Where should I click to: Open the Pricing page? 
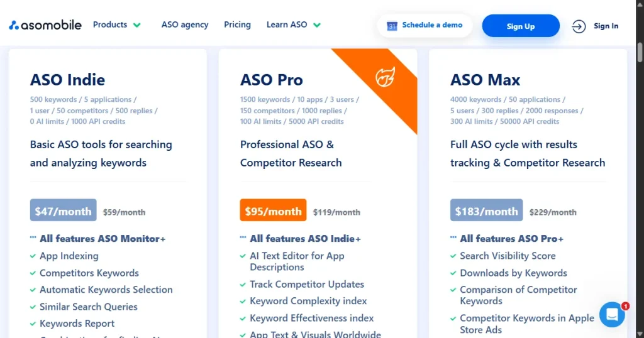pyautogui.click(x=237, y=25)
